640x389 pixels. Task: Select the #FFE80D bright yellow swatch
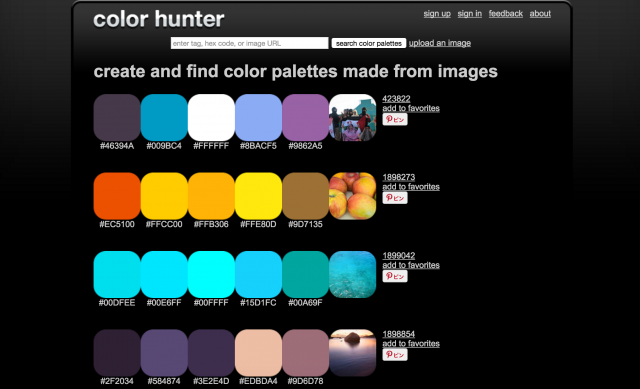tap(258, 196)
